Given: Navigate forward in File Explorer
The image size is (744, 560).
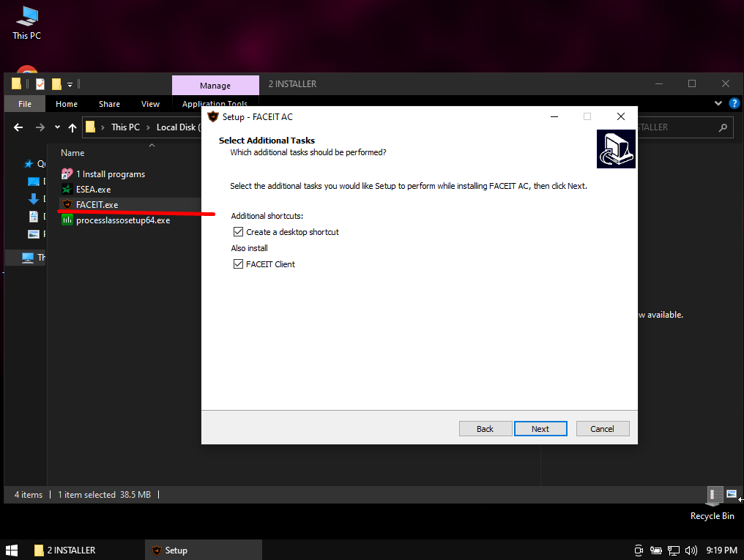Looking at the screenshot, I should pyautogui.click(x=40, y=127).
